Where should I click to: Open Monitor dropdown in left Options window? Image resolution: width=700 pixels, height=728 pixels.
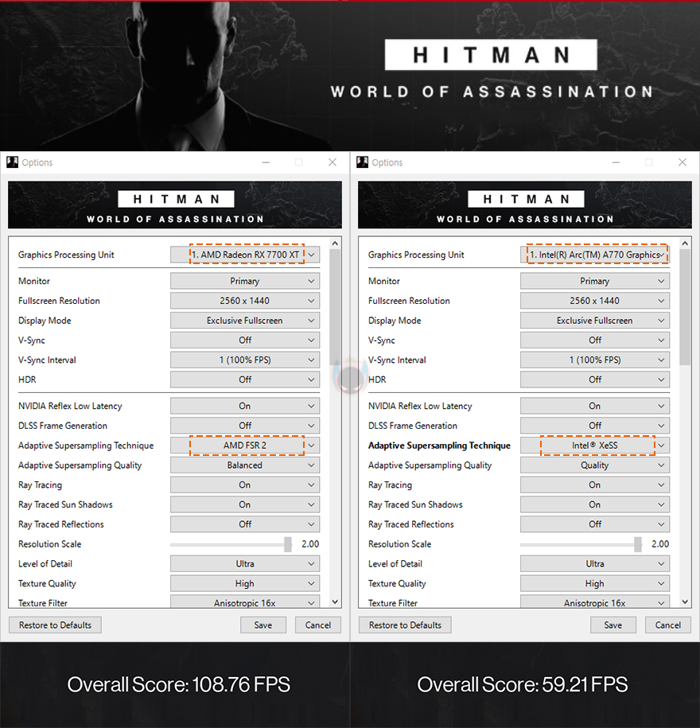click(x=245, y=281)
